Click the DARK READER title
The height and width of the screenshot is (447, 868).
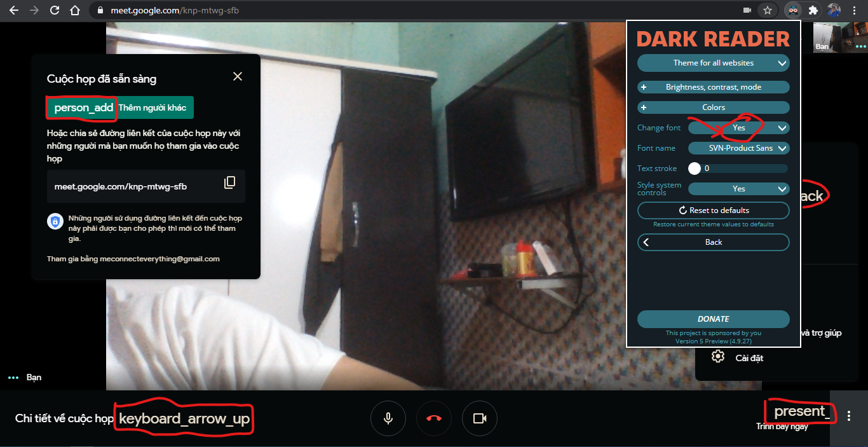click(713, 39)
